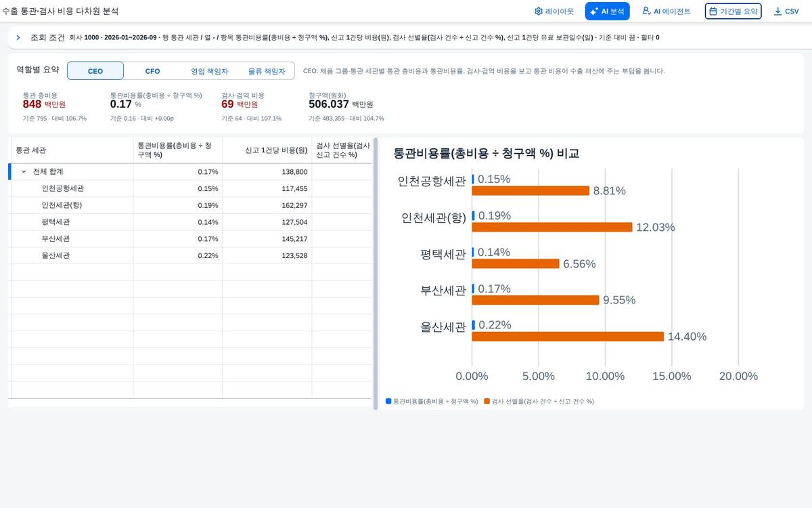Select the 울산세관 table row

(191, 255)
